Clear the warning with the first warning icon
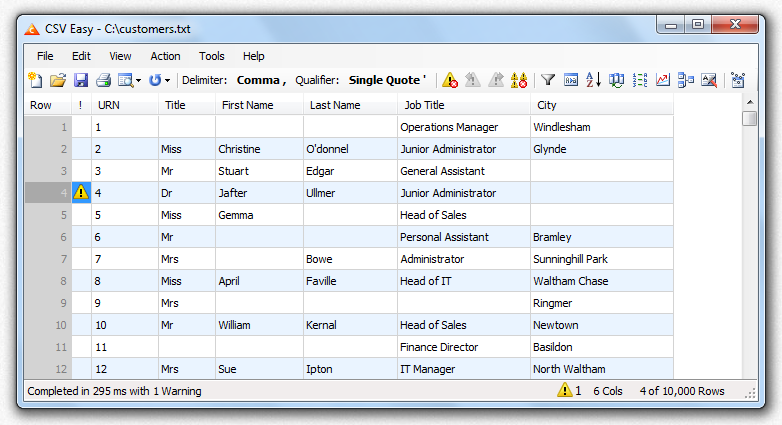The width and height of the screenshot is (782, 425). 450,80
